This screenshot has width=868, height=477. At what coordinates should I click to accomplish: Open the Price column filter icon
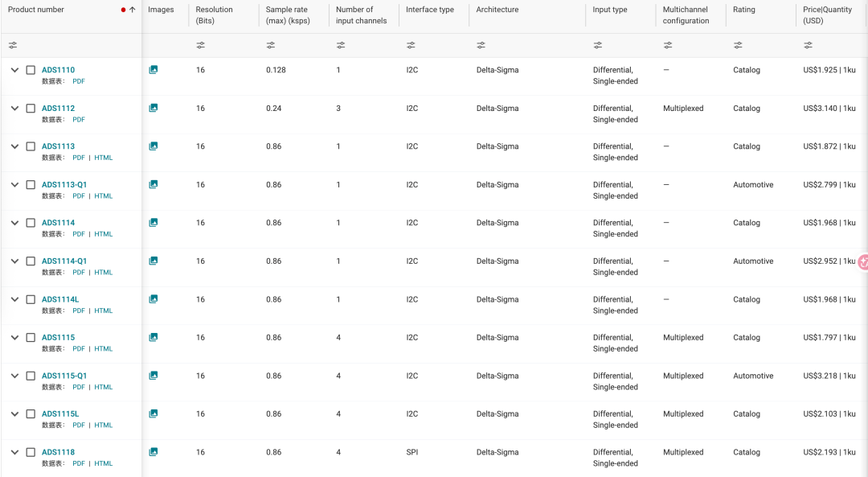[x=809, y=45]
